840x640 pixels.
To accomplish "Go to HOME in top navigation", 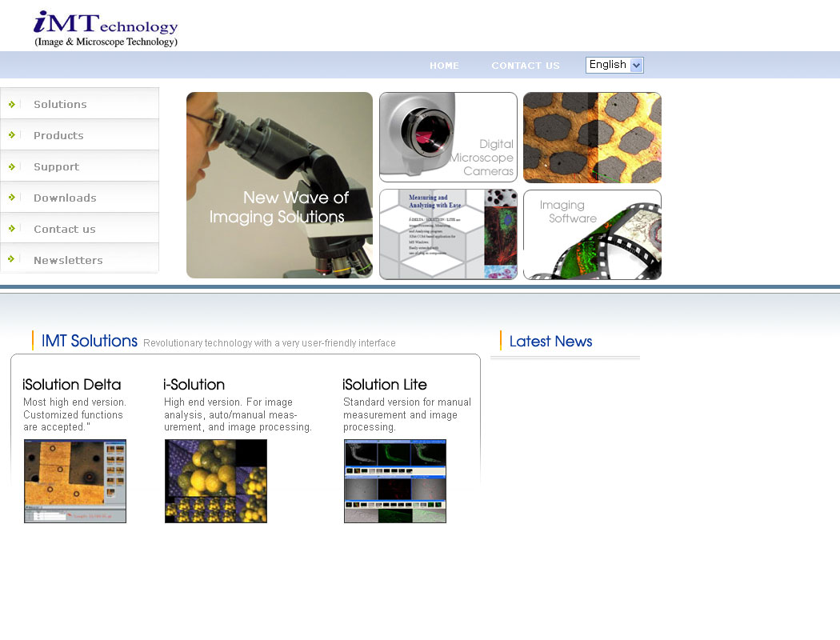I will point(444,66).
